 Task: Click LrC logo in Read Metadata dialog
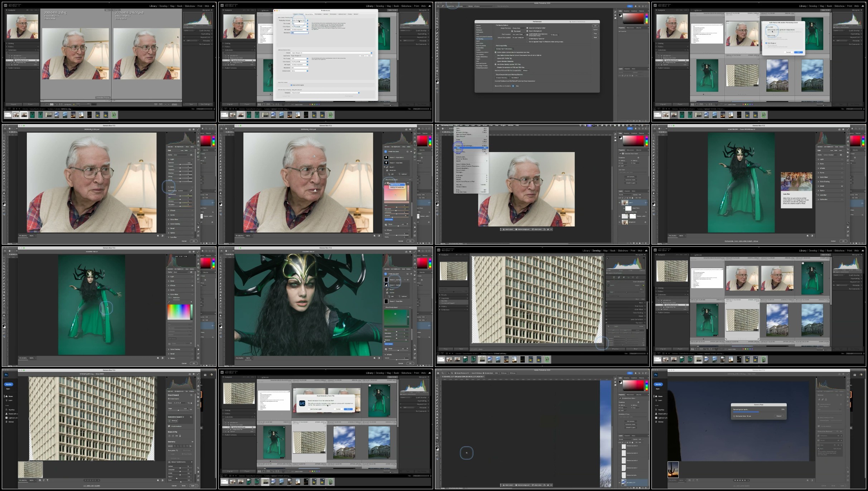tap(302, 403)
